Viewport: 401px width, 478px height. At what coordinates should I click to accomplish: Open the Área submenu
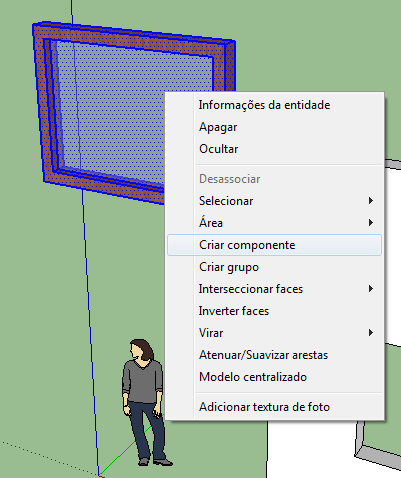(274, 223)
